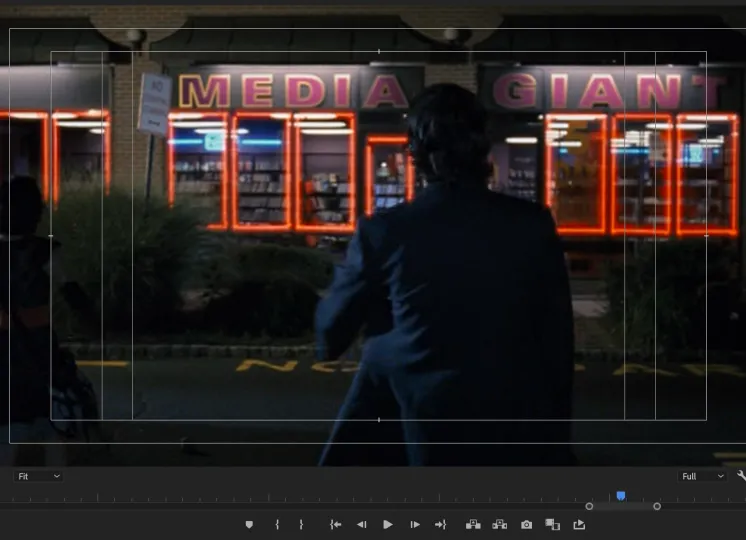Image resolution: width=746 pixels, height=540 pixels.
Task: Click the Lift button
Action: [473, 524]
